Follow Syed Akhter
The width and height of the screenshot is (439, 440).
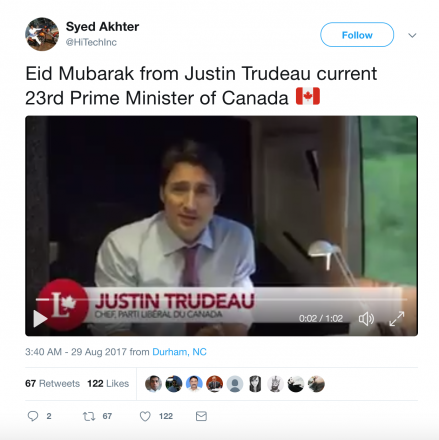[357, 35]
